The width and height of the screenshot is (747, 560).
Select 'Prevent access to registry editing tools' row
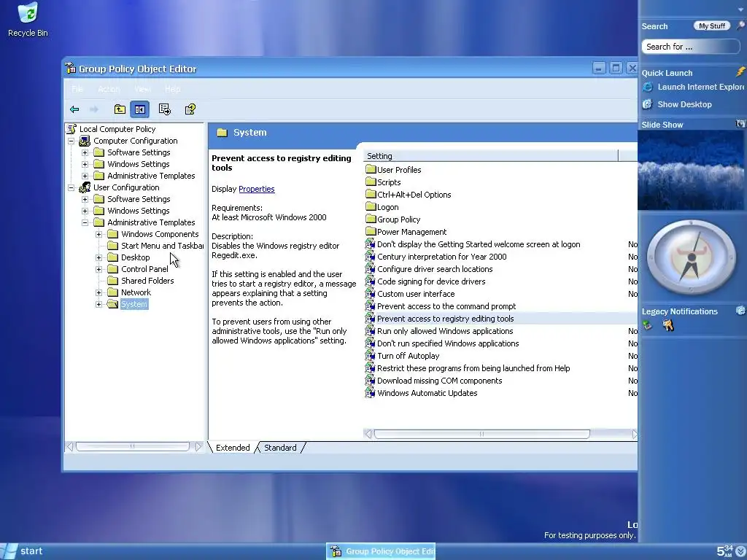click(x=500, y=319)
